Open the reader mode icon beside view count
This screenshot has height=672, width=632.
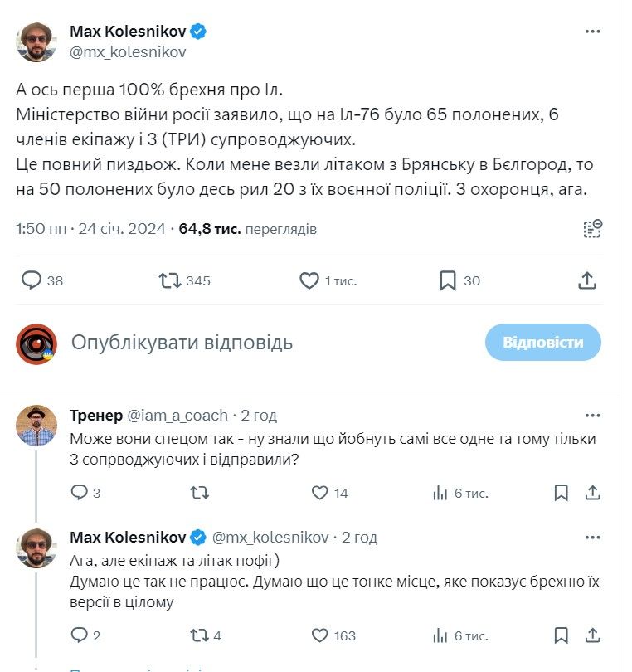[592, 229]
